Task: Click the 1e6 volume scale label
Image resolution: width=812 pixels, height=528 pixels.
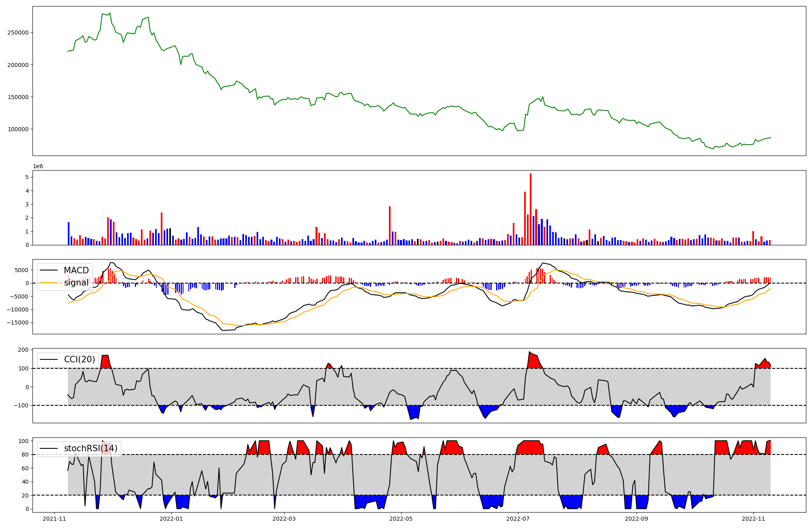Action: 38,167
